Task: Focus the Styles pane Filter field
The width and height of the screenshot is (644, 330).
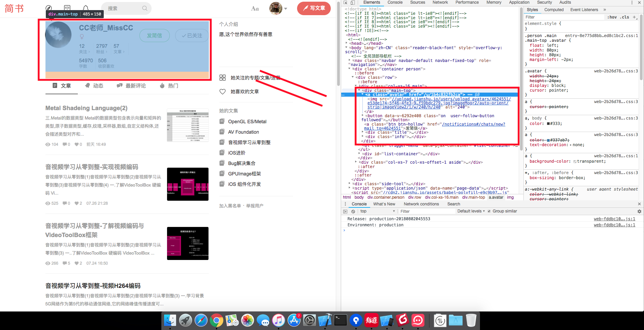Action: pyautogui.click(x=564, y=17)
